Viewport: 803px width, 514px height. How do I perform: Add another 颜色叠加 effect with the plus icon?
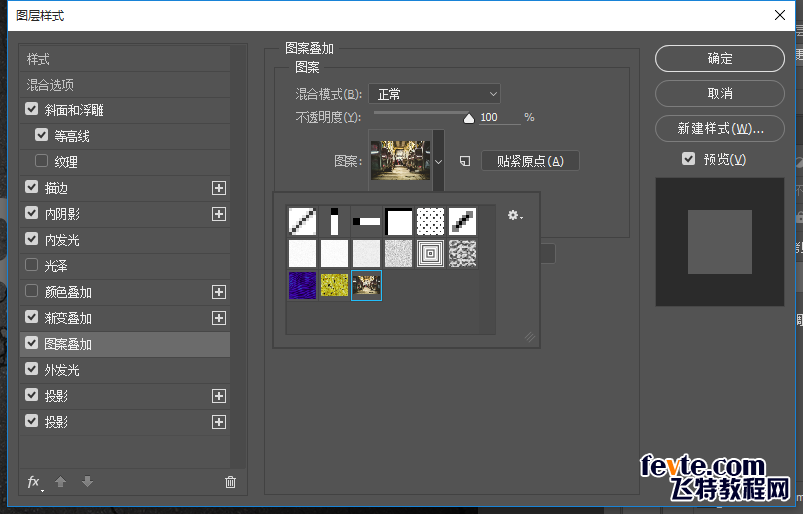(x=219, y=292)
